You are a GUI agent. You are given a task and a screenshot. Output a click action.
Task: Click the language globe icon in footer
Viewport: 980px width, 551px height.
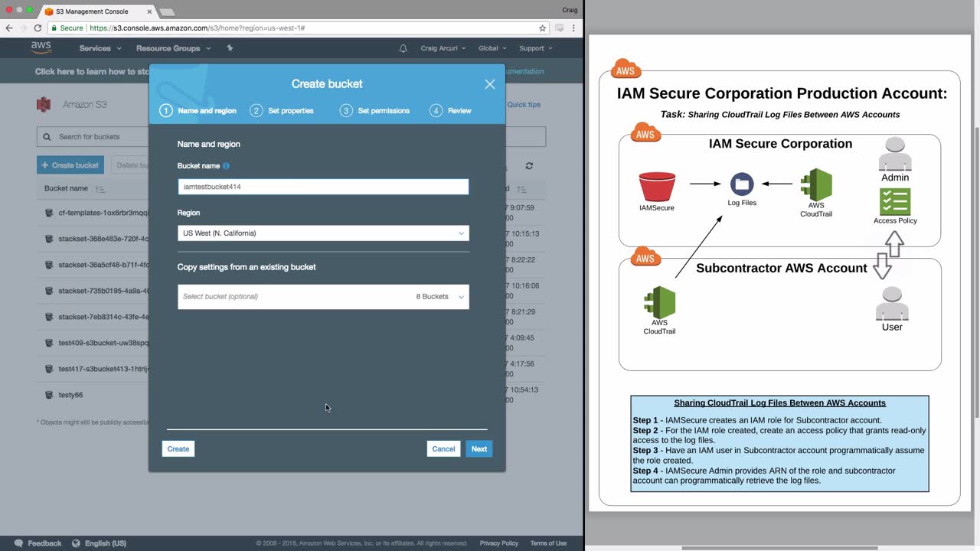(76, 543)
